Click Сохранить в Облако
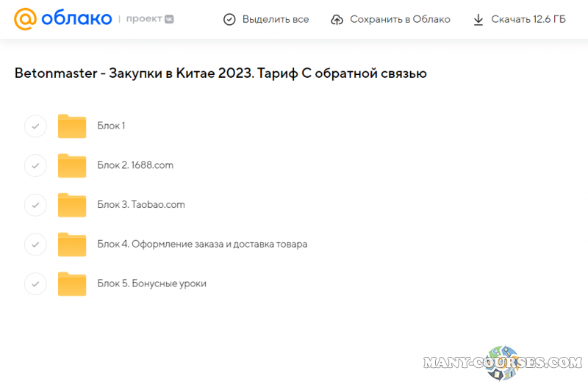This screenshot has width=588, height=387. (x=400, y=20)
